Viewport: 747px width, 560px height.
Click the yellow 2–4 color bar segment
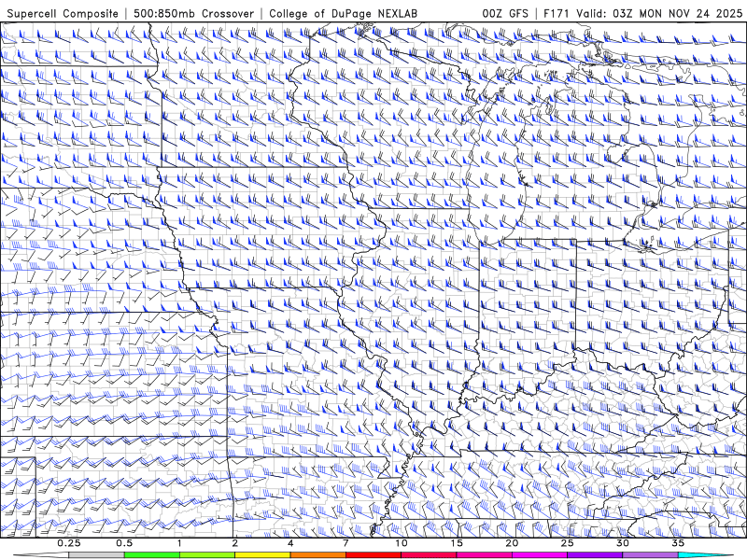tap(262, 555)
